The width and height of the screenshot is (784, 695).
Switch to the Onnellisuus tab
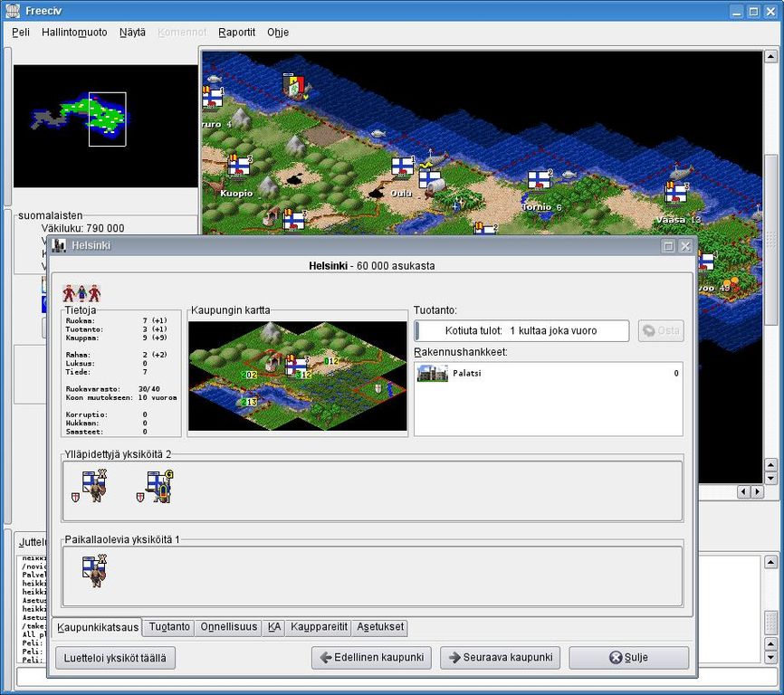coord(228,627)
